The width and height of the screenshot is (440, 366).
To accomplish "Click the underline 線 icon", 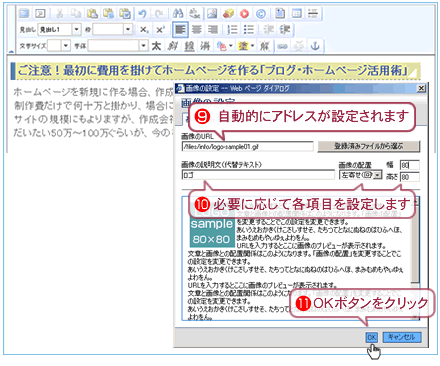I will (x=189, y=46).
